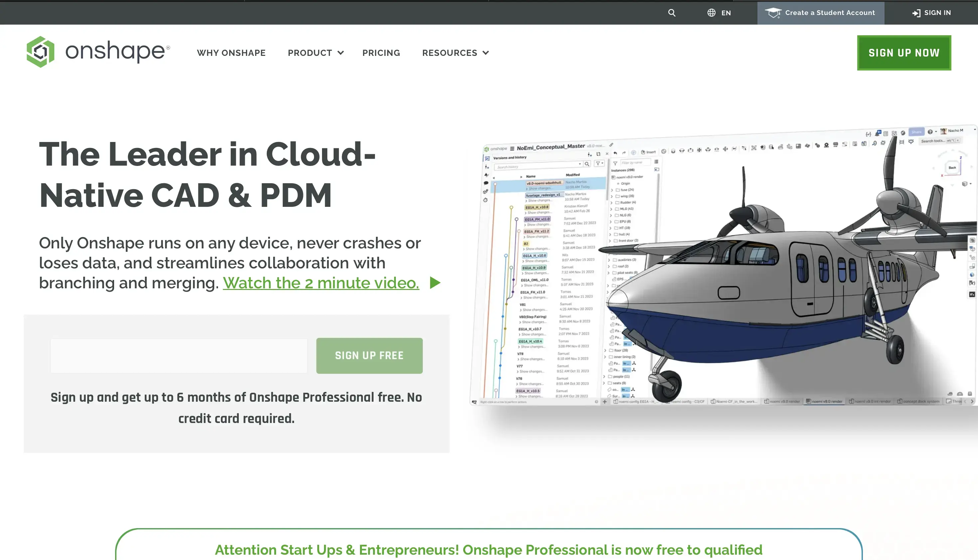This screenshot has width=978, height=560.
Task: Select PRICING in the navigation menu
Action: [381, 53]
